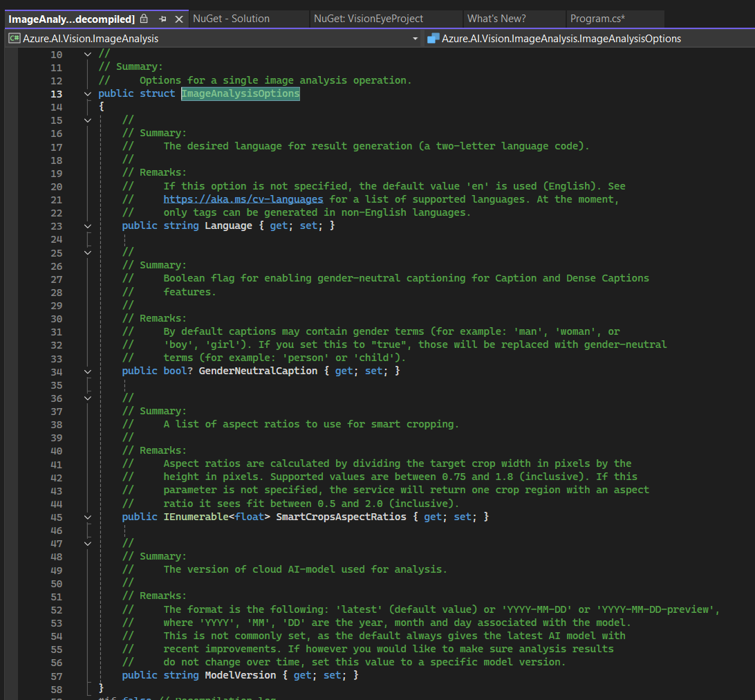The width and height of the screenshot is (755, 700).
Task: Click line number 13 in the gutter
Action: coord(56,94)
